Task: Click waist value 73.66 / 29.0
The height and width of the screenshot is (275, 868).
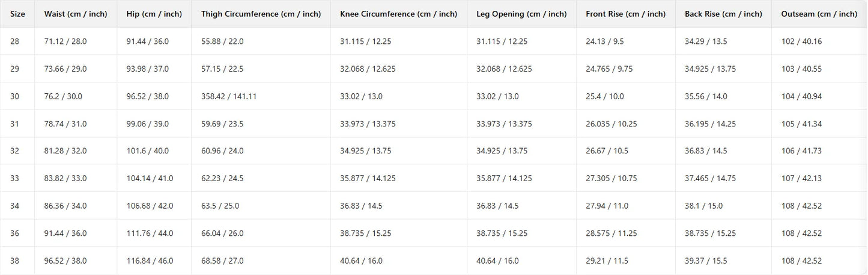Action: (65, 69)
